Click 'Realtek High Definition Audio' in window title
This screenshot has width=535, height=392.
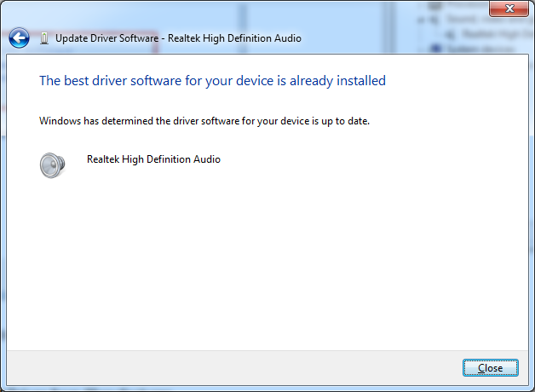click(233, 38)
